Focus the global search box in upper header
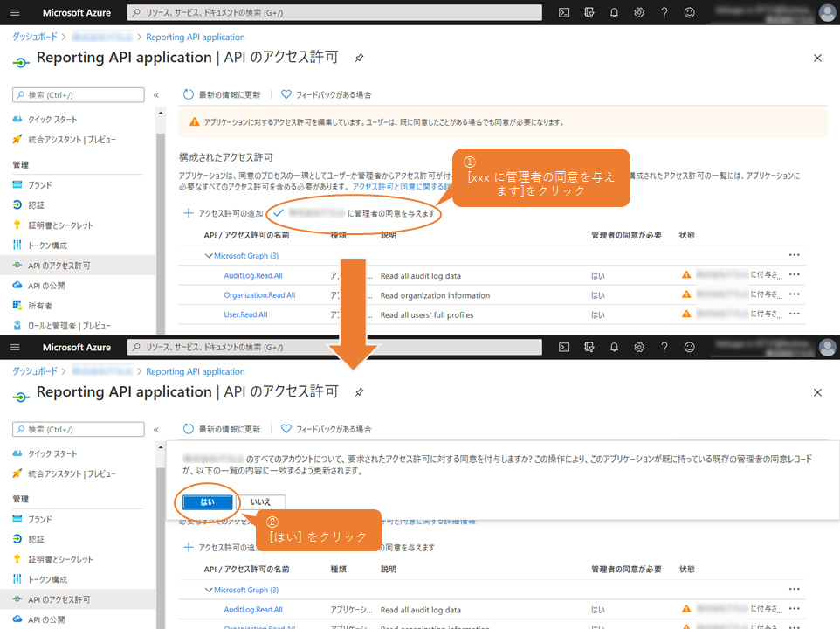Viewport: 840px width, 629px height. click(334, 12)
